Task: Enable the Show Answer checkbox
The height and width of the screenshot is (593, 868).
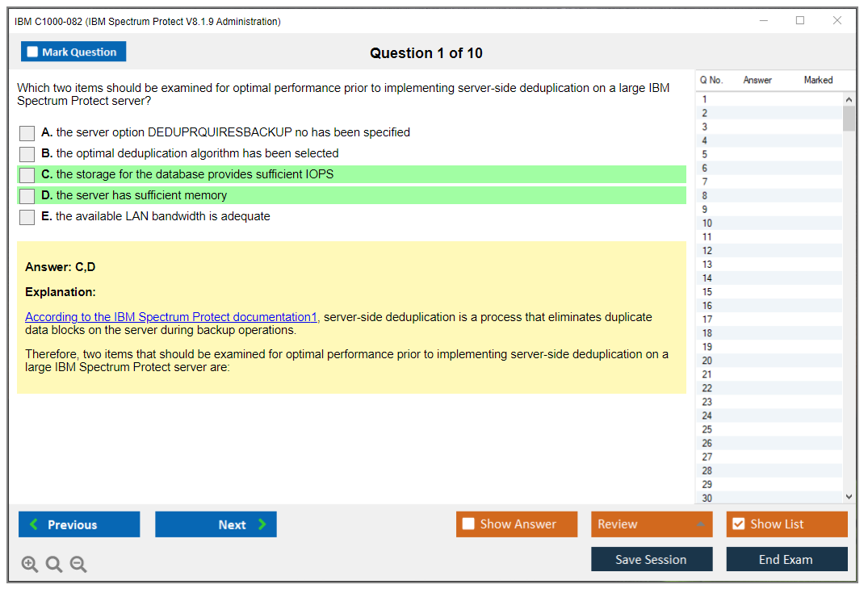Action: pyautogui.click(x=468, y=524)
